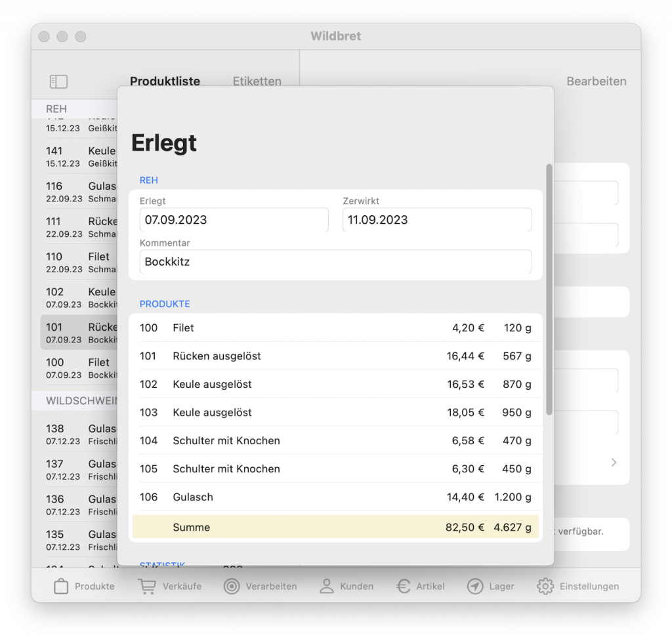The height and width of the screenshot is (641, 672).
Task: Click the Erlegt date field 07.09.2023
Action: 234,220
